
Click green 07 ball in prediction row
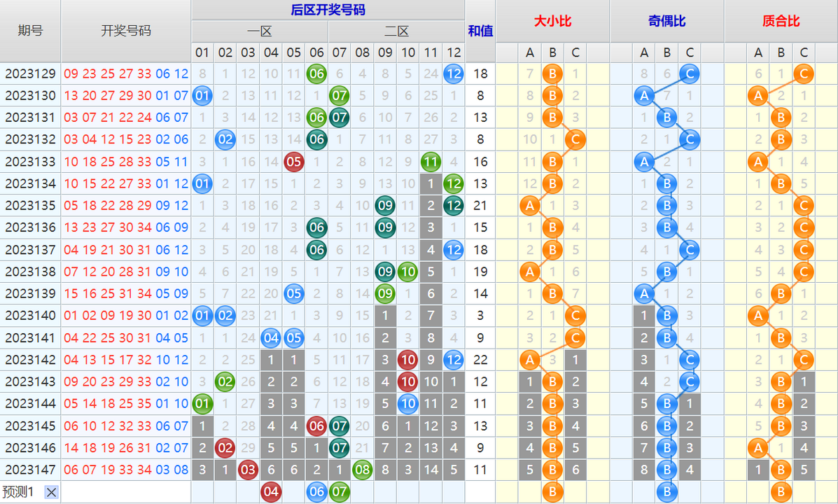point(340,491)
